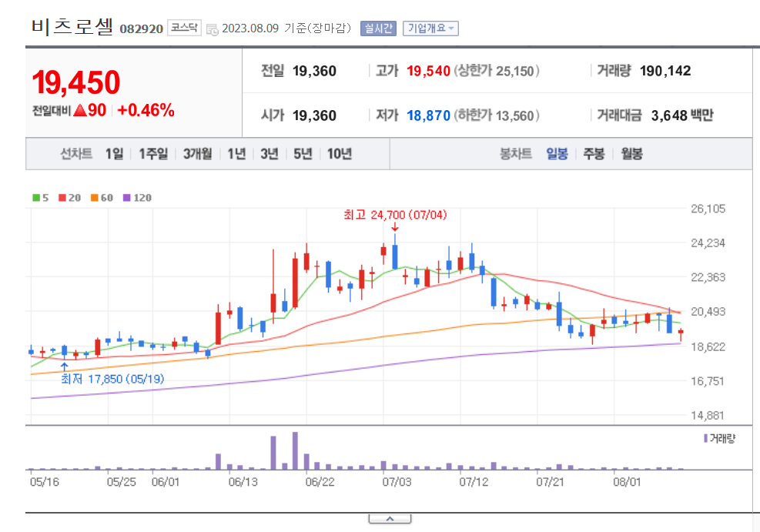760x532 pixels.
Task: Click the stock code 082920
Action: [x=142, y=29]
